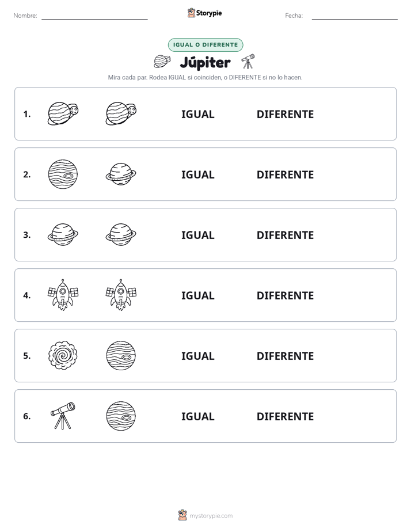This screenshot has height=532, width=411.
Task: Click the striped Jupiter image in row 6
Action: (x=121, y=416)
